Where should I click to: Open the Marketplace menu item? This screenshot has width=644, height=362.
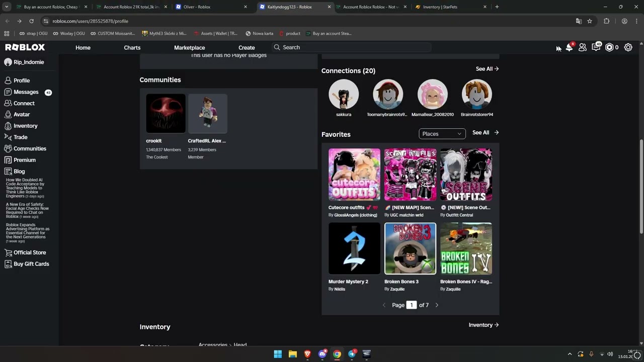click(x=189, y=47)
